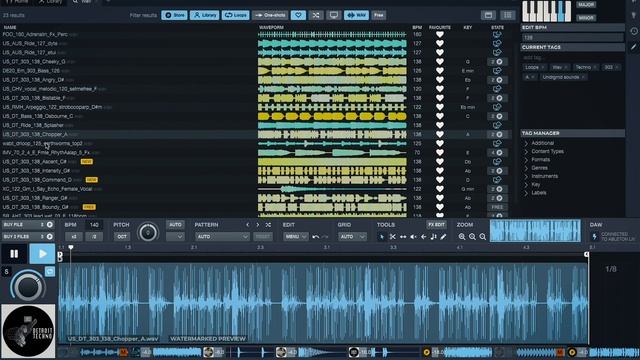
Task: Click the BUY FILE button
Action: pos(28,224)
